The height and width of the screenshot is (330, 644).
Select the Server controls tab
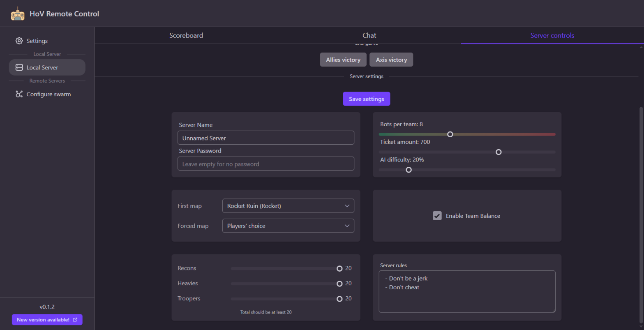click(552, 35)
